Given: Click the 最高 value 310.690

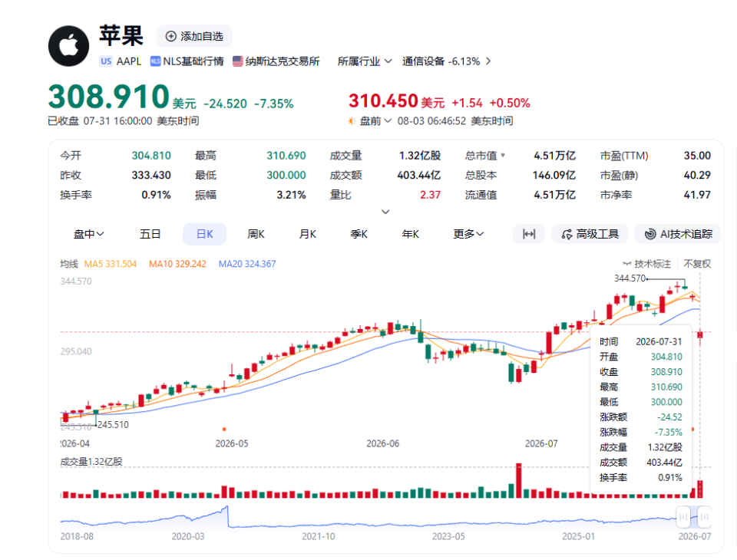Looking at the screenshot, I should pyautogui.click(x=286, y=156).
